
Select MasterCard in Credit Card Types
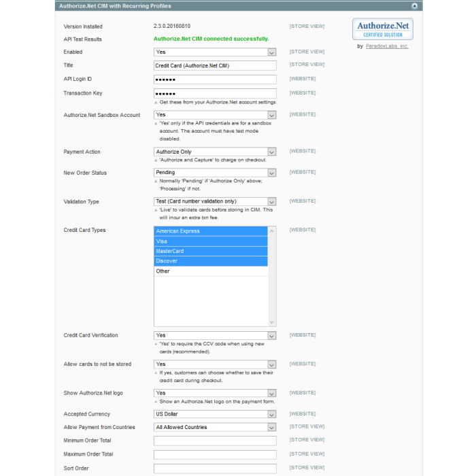211,252
